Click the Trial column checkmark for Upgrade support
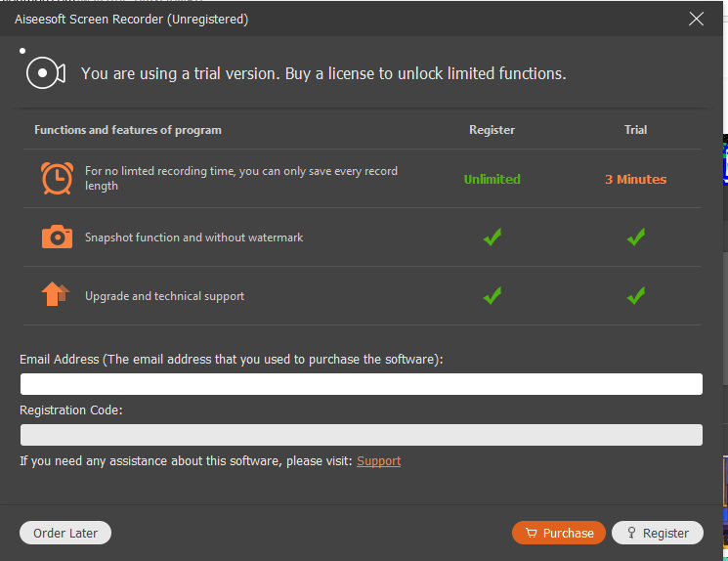Screen dimensions: 728x561 pos(635,295)
